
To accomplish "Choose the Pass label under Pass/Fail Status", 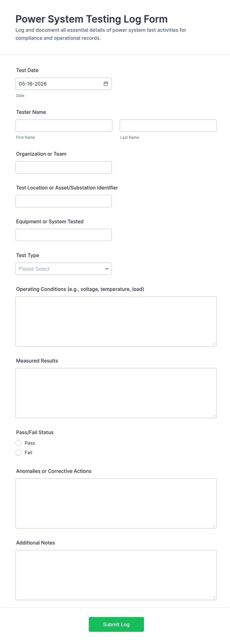I will point(30,443).
